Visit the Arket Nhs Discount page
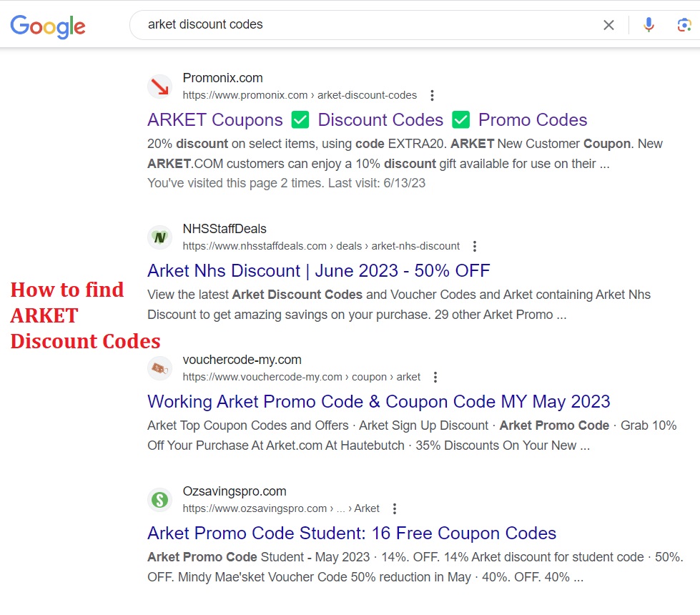Viewport: 700px width, 615px height. click(318, 270)
